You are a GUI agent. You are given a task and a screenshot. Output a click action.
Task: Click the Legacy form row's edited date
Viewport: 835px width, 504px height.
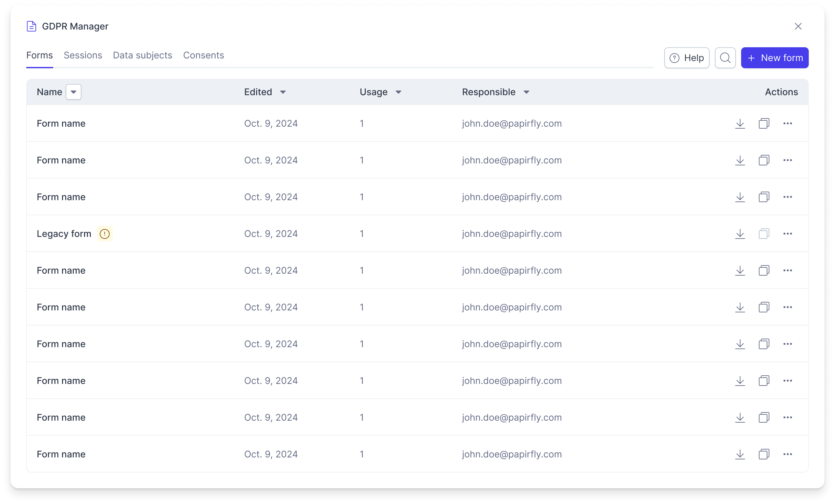point(271,234)
